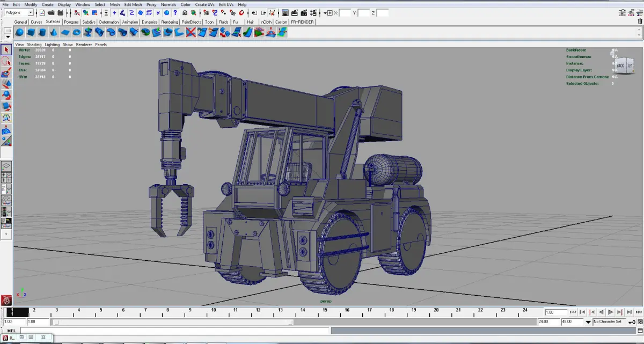Click the IPR render clapperboard icon
The width and height of the screenshot is (644, 344).
pos(304,12)
